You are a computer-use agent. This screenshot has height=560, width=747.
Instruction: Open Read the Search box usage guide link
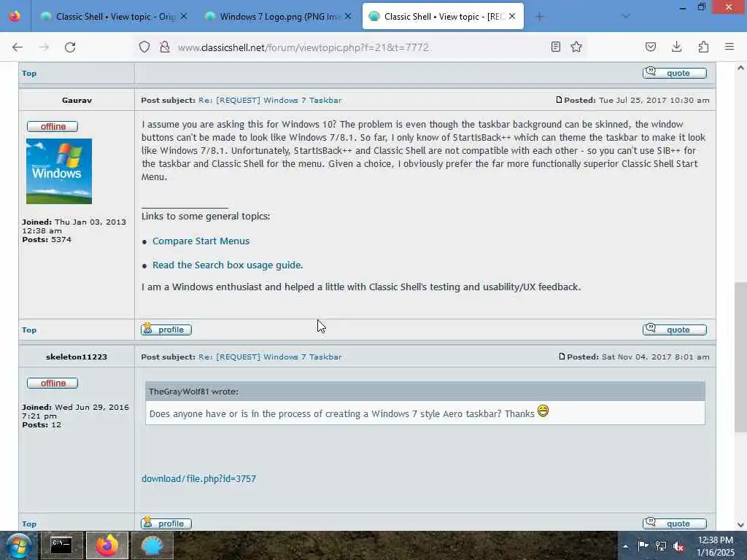pyautogui.click(x=228, y=265)
